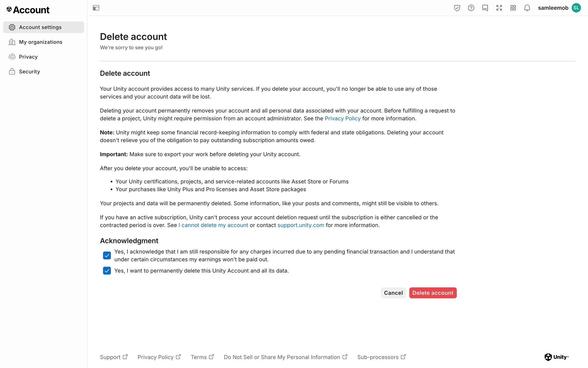
Task: Go to My organizations
Action: pos(40,42)
